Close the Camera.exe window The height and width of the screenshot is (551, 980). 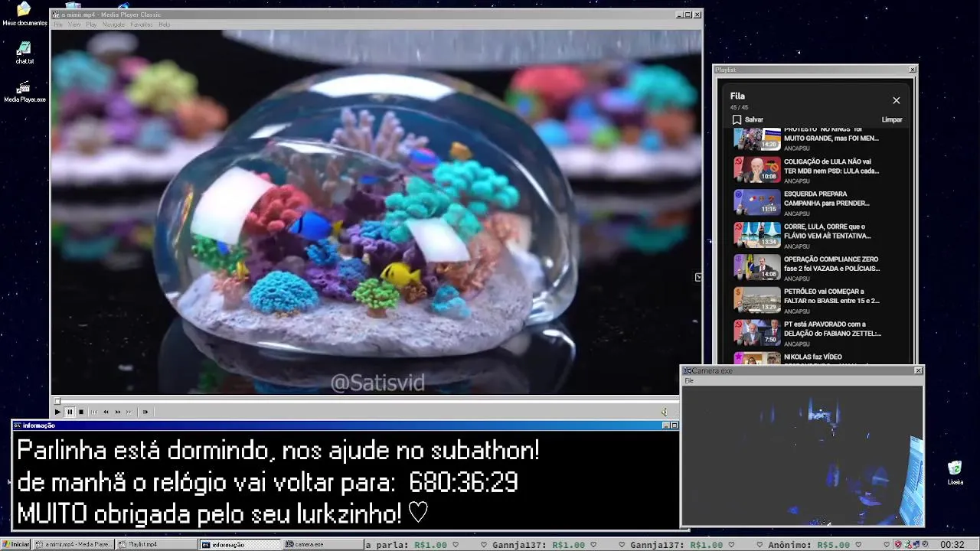pyautogui.click(x=918, y=370)
